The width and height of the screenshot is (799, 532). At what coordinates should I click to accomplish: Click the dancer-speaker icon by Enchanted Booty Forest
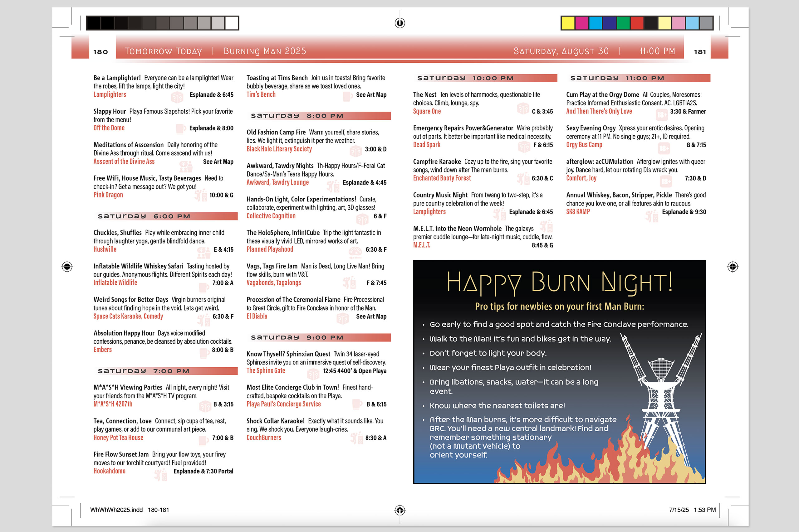coord(523,178)
